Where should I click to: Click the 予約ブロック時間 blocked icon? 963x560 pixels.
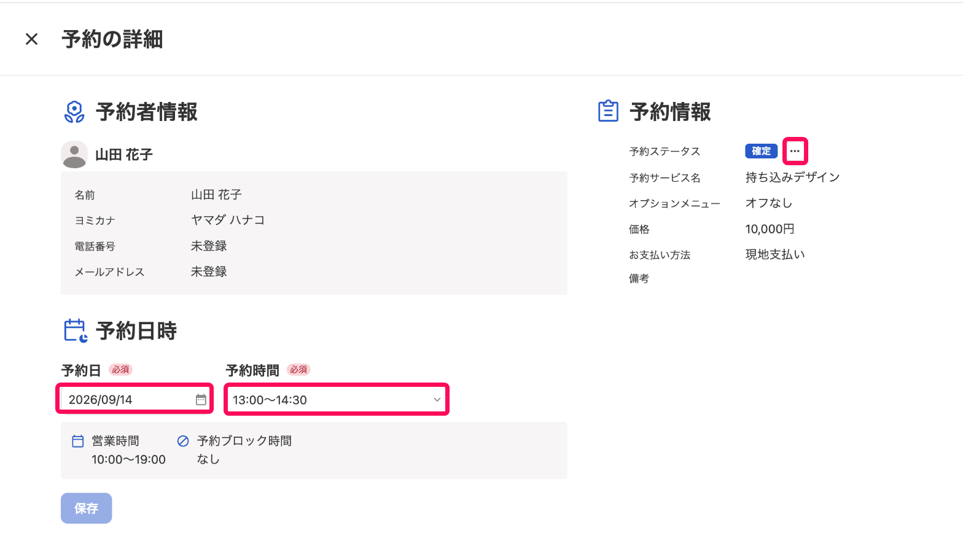pyautogui.click(x=183, y=441)
